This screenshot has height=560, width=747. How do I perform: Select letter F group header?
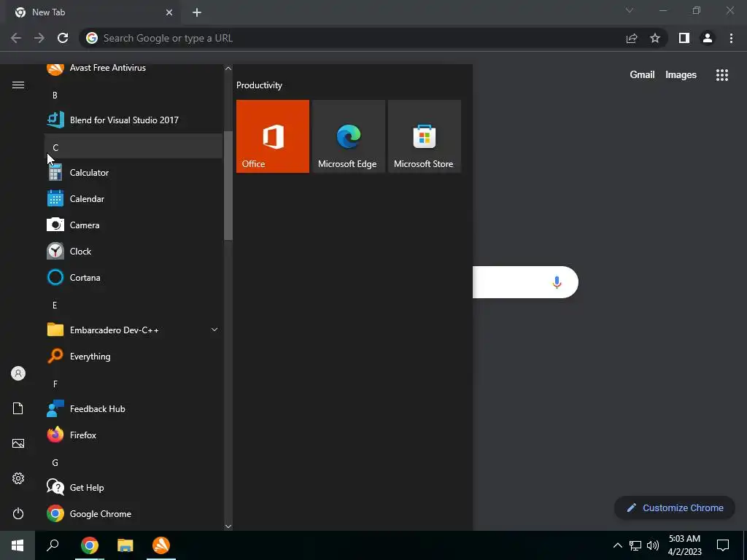pos(133,384)
